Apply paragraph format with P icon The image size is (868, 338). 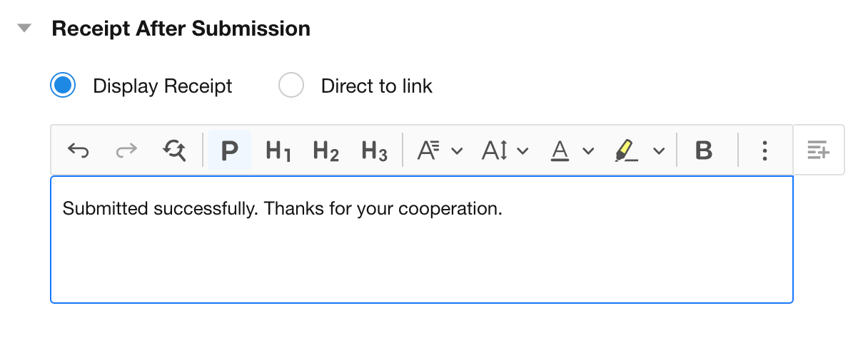coord(229,150)
